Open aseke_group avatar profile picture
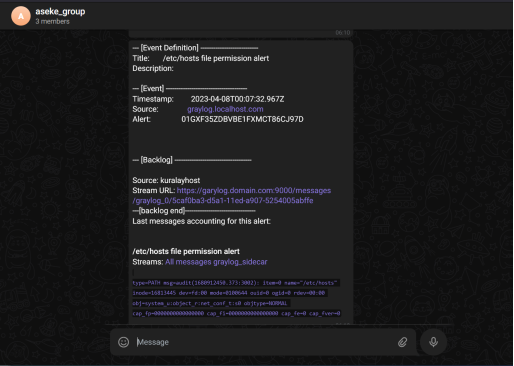The height and width of the screenshot is (366, 514). point(21,16)
